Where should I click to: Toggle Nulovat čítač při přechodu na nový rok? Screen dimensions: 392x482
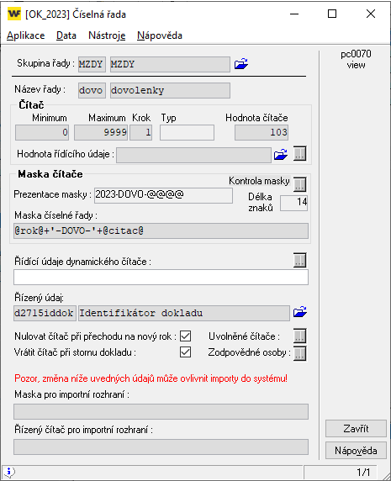coord(185,336)
